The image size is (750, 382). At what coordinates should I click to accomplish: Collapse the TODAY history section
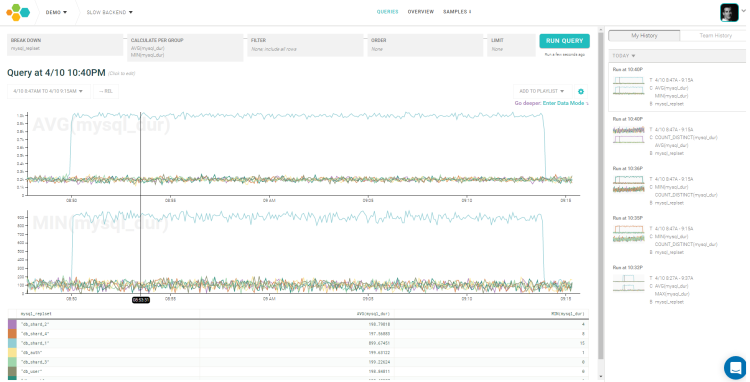[624, 56]
